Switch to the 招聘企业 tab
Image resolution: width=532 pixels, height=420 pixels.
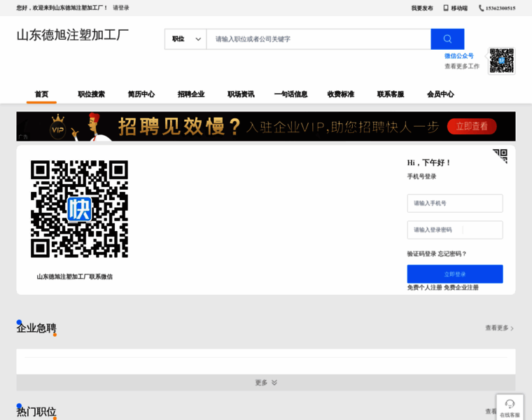point(191,94)
